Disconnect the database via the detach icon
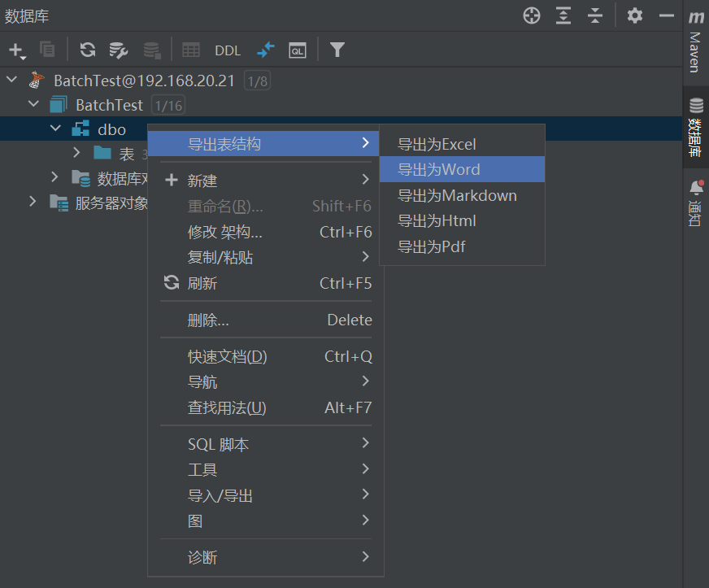 151,50
